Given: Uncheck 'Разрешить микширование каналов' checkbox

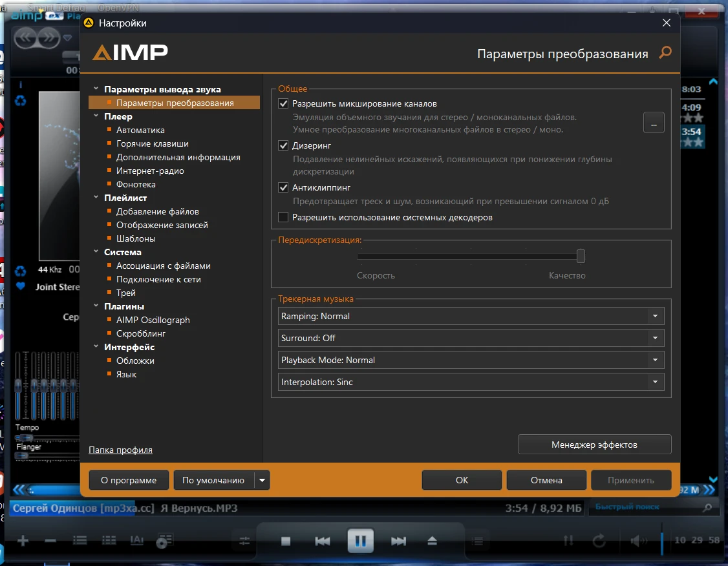Looking at the screenshot, I should pos(283,103).
